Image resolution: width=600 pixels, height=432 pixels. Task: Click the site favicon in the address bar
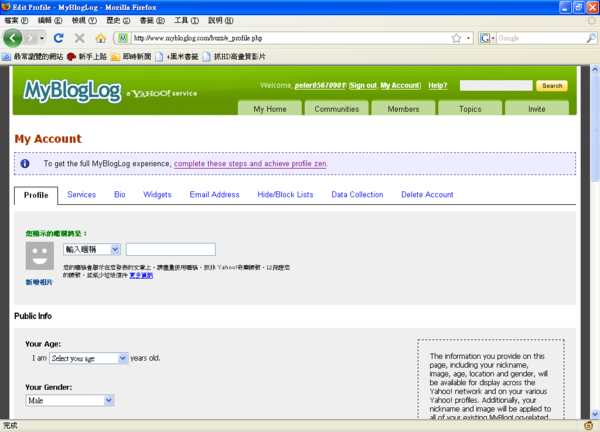tap(122, 38)
